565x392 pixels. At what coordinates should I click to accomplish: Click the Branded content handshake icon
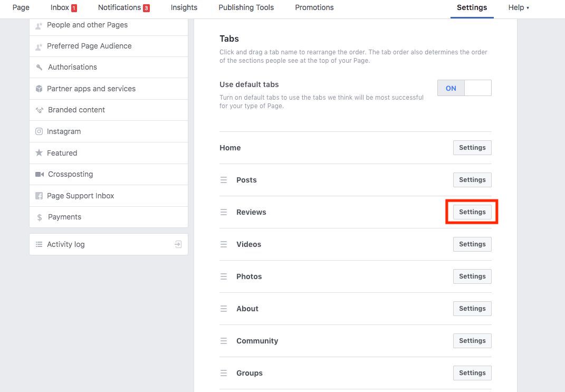(x=39, y=110)
